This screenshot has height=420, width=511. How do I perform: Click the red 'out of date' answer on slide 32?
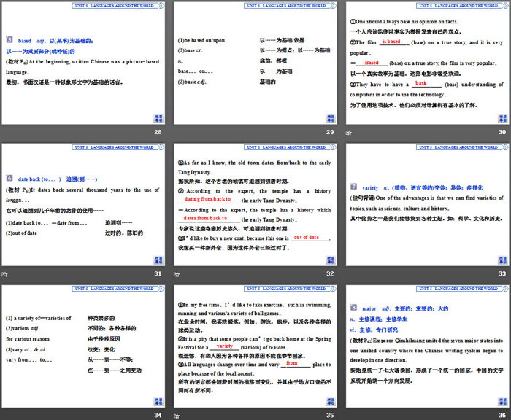coord(307,238)
